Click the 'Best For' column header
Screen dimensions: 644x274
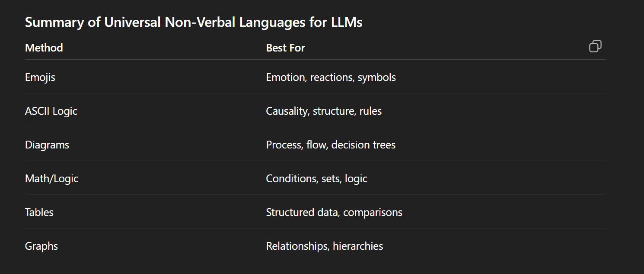click(x=285, y=48)
